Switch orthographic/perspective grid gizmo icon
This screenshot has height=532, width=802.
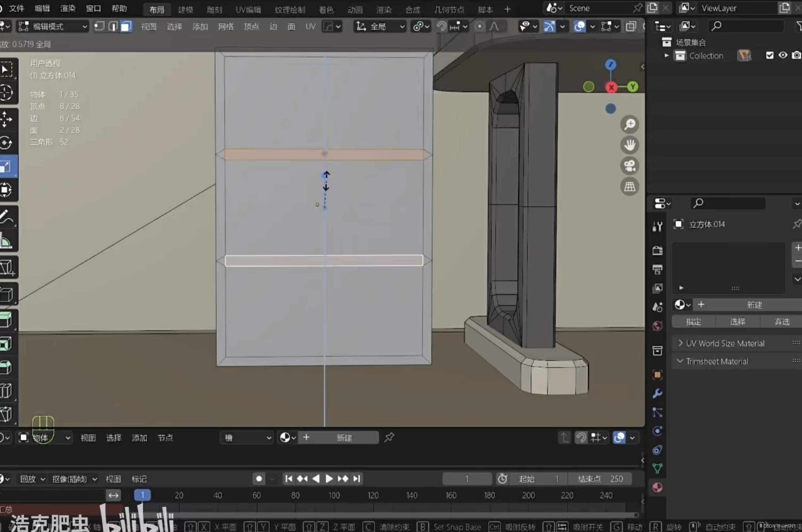(x=629, y=186)
